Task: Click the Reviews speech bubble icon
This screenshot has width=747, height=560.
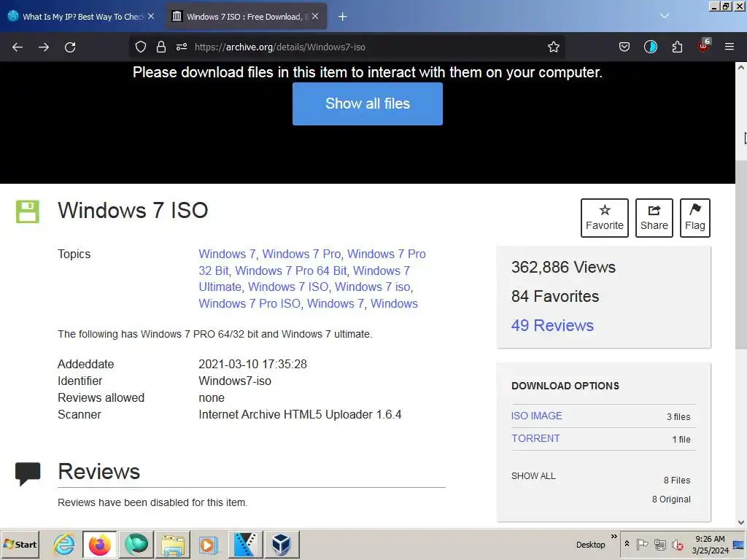Action: click(28, 473)
